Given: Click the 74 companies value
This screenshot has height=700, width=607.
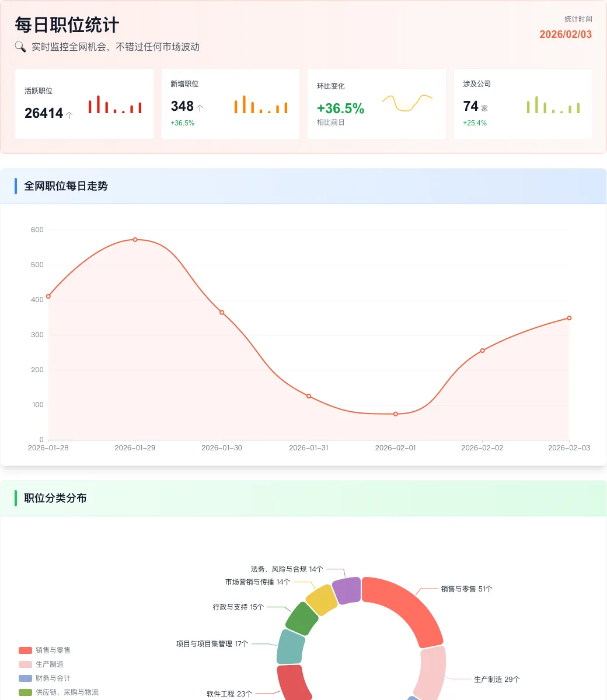Looking at the screenshot, I should coord(470,106).
